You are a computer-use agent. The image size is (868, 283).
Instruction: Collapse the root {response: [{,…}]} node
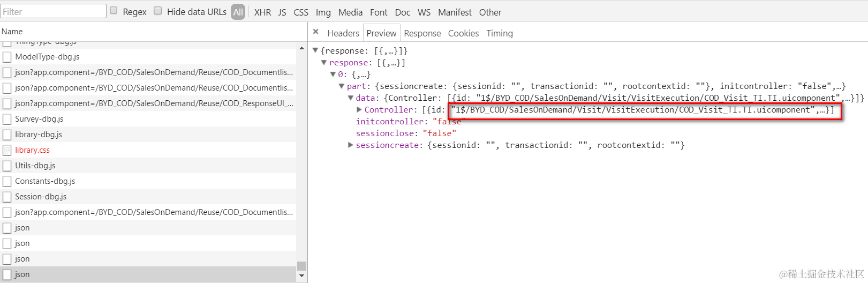point(315,50)
